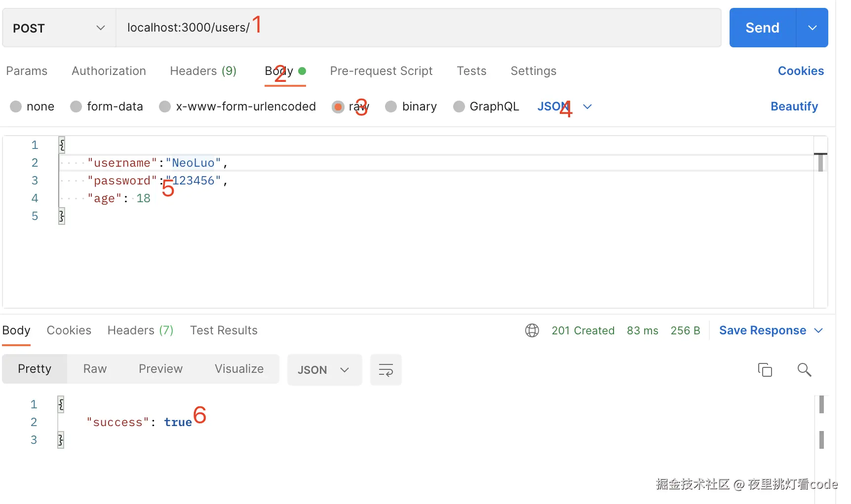Expand the Send button arrow dropdown
The width and height of the screenshot is (851, 504).
pyautogui.click(x=812, y=28)
